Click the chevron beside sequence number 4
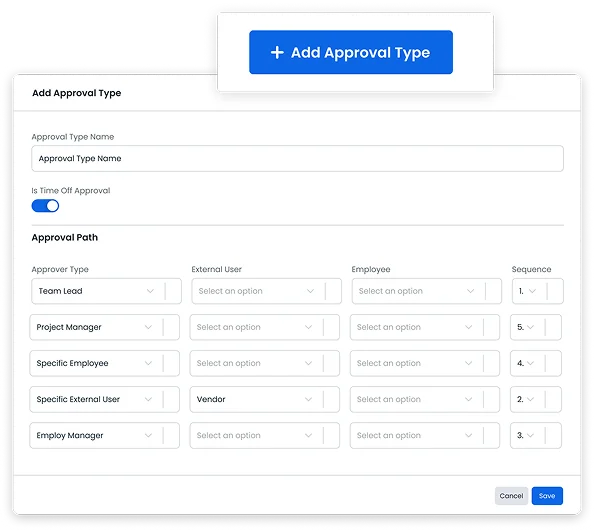594x530 pixels. tap(530, 363)
